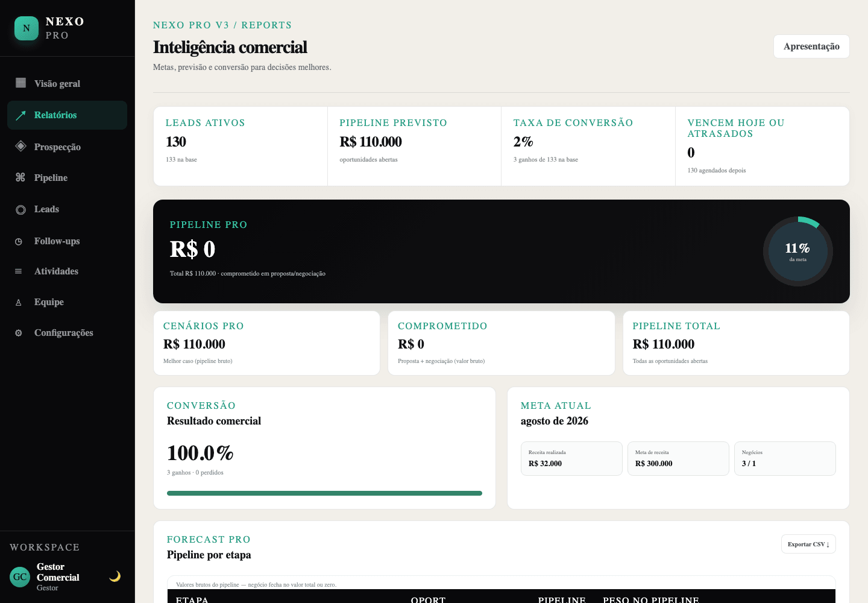
Task: Click the Nexo Pro logo badge
Action: point(27,28)
